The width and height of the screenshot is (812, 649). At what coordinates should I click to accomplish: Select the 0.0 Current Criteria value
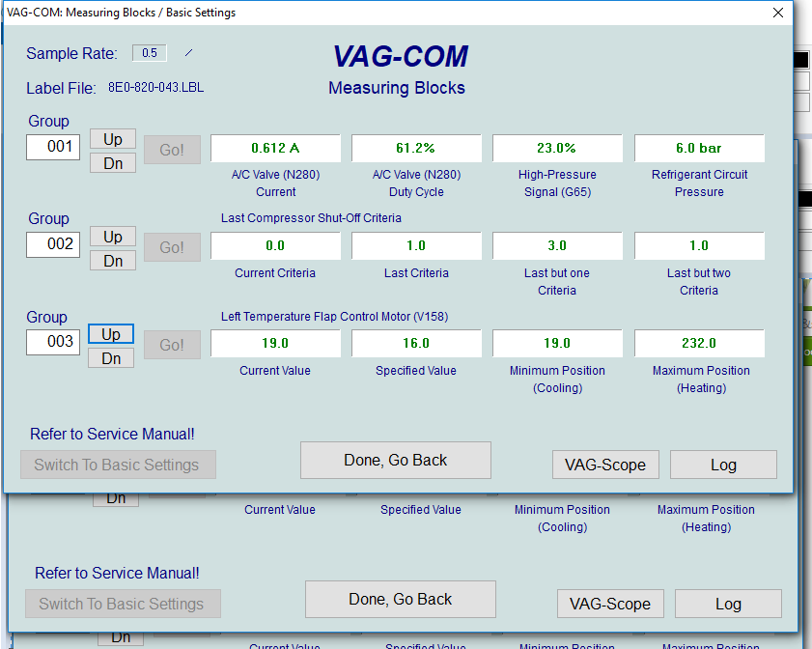click(x=275, y=245)
